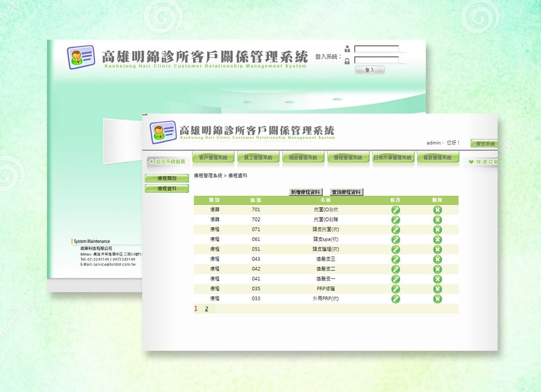The height and width of the screenshot is (392, 541).
Task: Go to 療程管理系統 tab
Action: [348, 157]
